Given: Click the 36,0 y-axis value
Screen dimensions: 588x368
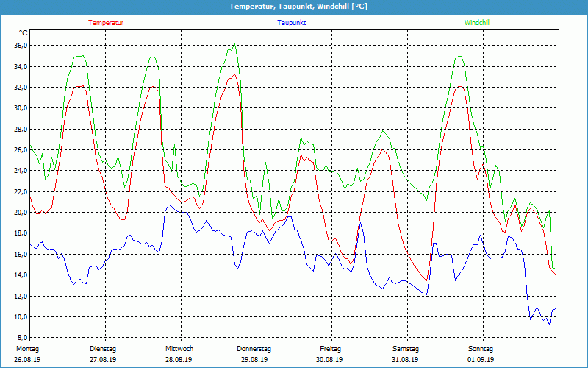Looking at the screenshot, I should (x=21, y=46).
